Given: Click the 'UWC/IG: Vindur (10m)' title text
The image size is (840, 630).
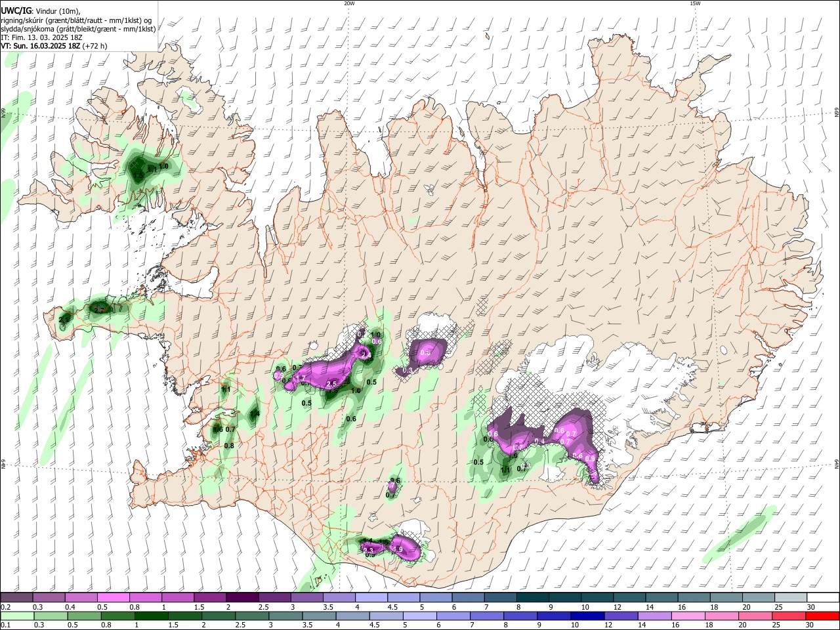Looking at the screenshot, I should point(40,11).
